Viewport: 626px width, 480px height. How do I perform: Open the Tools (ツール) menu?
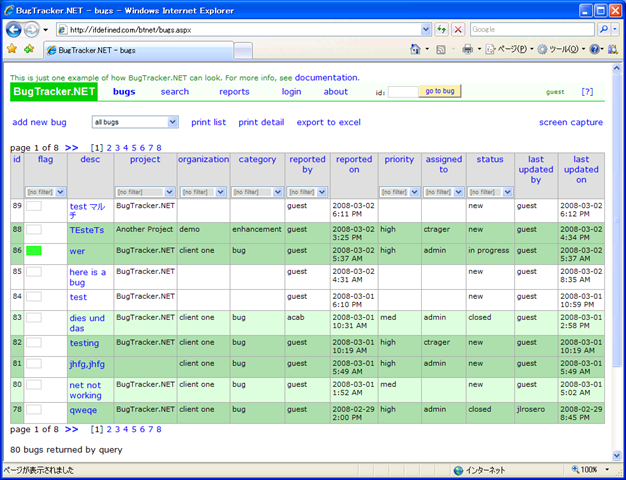[561, 50]
